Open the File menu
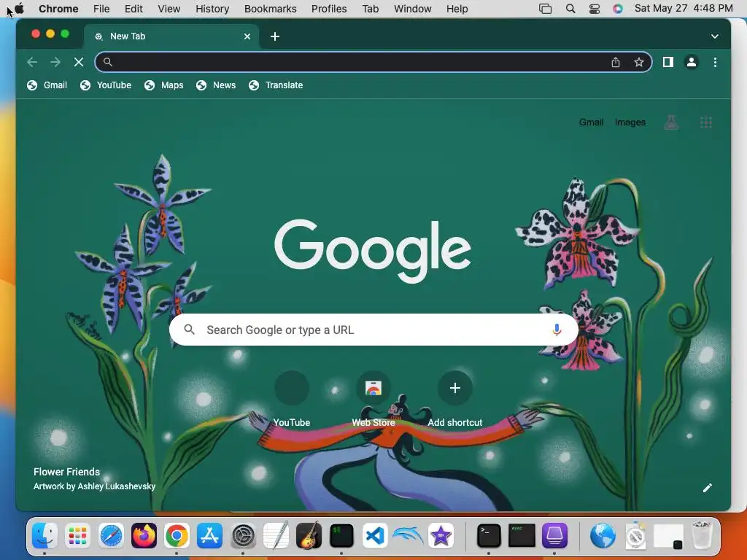The width and height of the screenshot is (747, 560). click(x=101, y=9)
